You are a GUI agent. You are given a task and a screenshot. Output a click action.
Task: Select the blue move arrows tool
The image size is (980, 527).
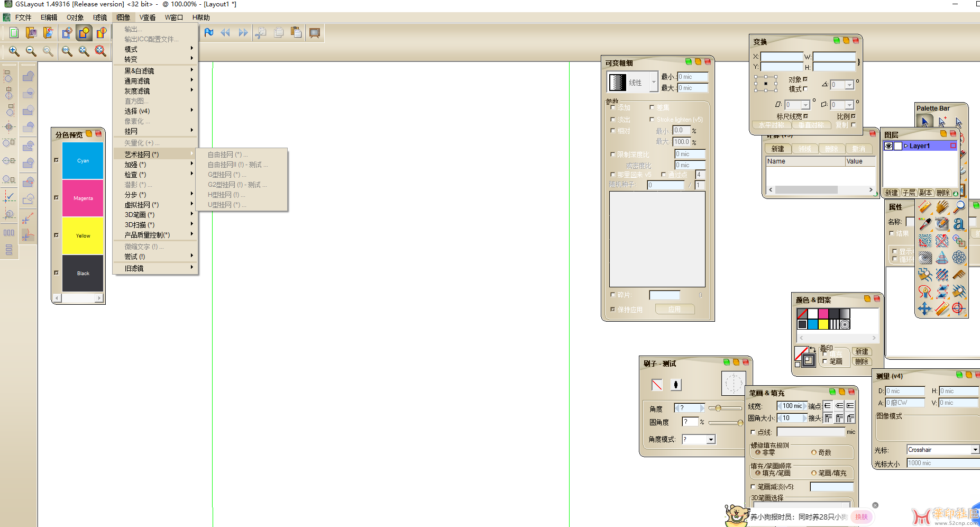coord(924,308)
